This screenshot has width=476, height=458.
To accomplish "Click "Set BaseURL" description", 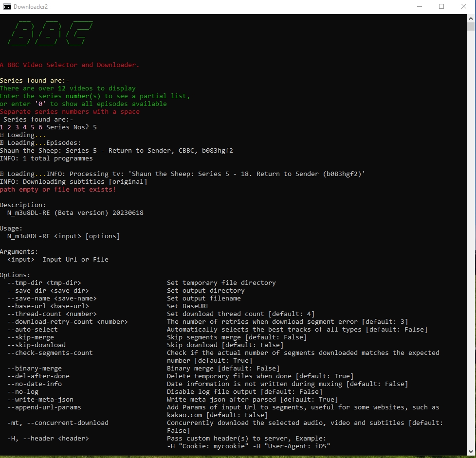I will click(x=188, y=306).
